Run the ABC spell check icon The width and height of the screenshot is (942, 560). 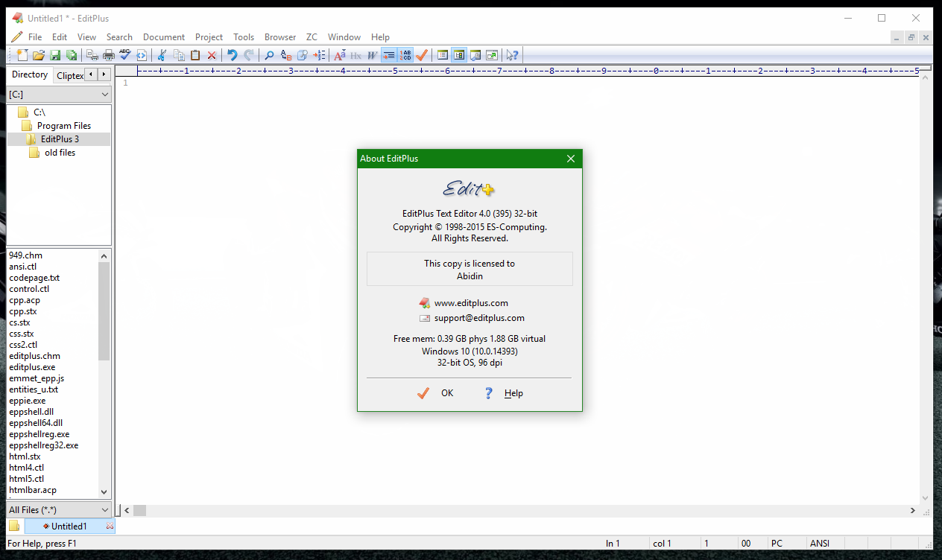point(124,54)
